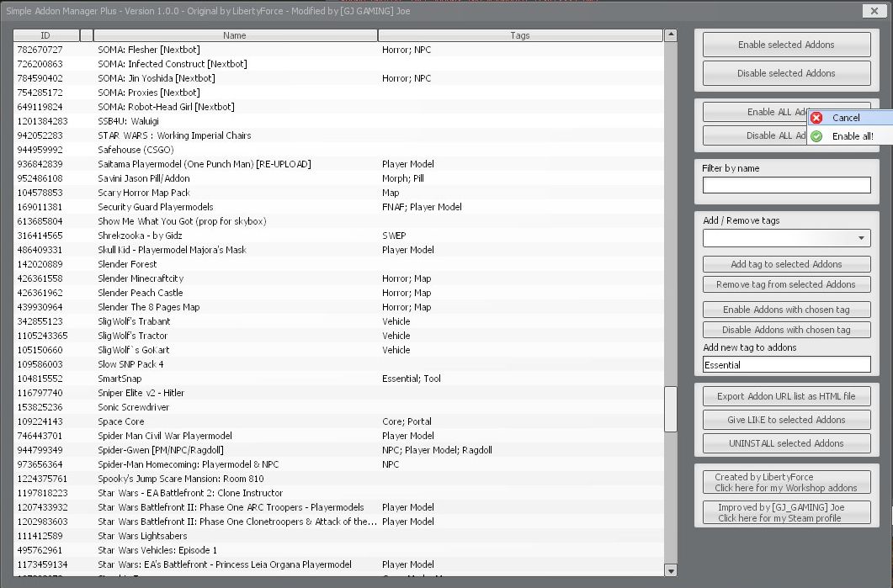Sort list by ID column header

[x=46, y=35]
